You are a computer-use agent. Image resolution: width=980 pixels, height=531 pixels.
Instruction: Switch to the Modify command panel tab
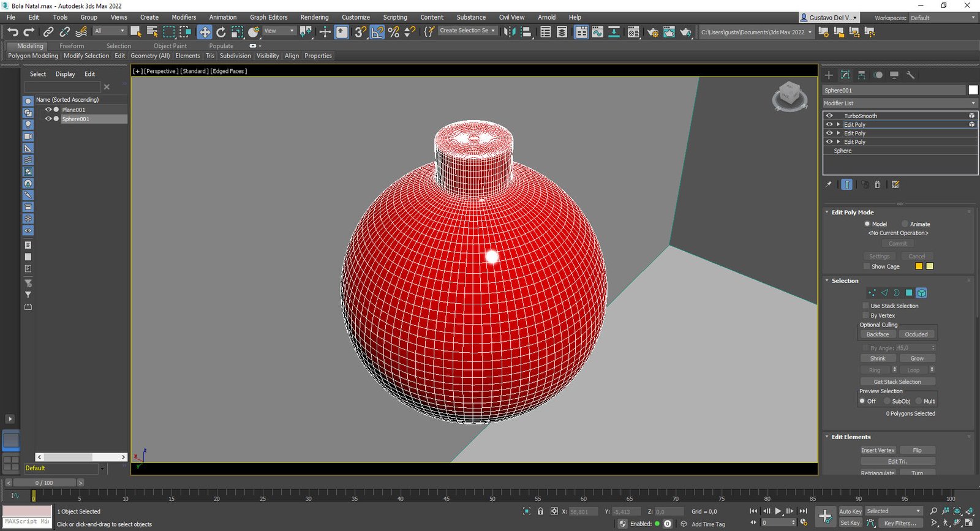click(845, 75)
